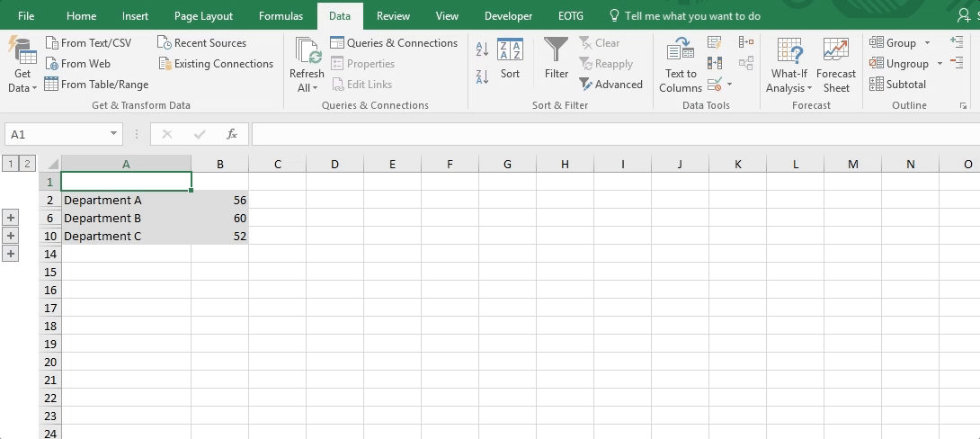This screenshot has height=439, width=980.
Task: Click the Ungroup button
Action: (899, 64)
